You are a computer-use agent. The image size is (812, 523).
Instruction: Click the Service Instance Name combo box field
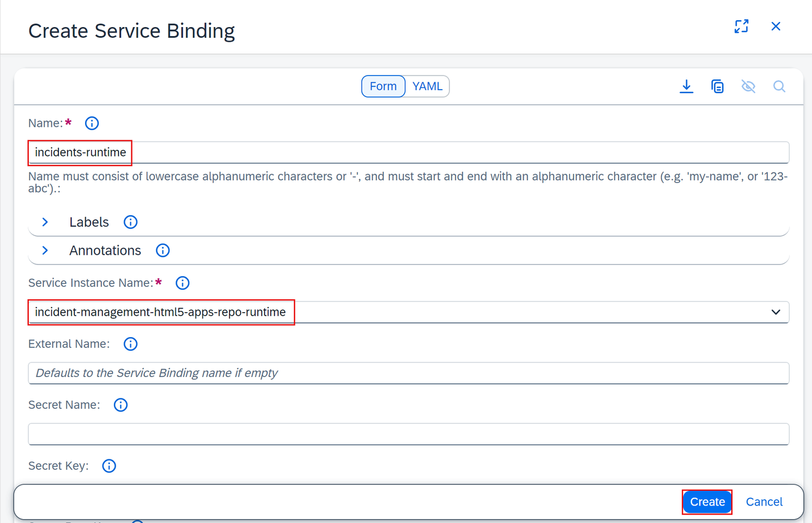coord(408,312)
